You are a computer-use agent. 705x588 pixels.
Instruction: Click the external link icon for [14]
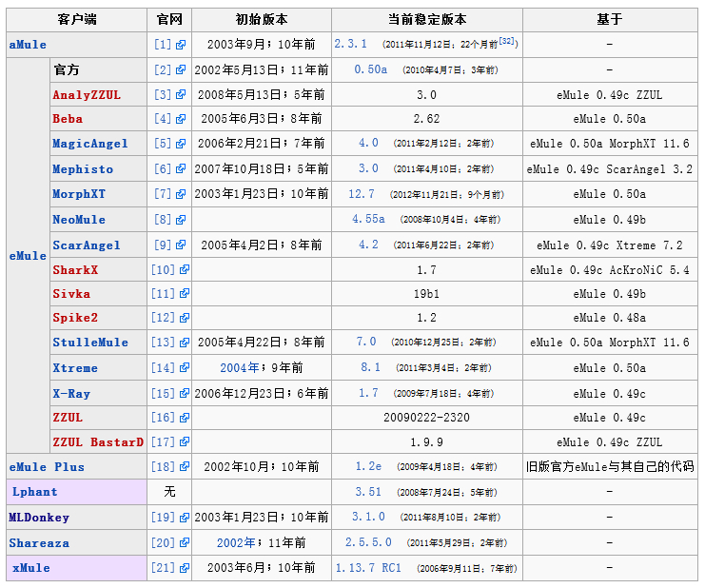(185, 367)
